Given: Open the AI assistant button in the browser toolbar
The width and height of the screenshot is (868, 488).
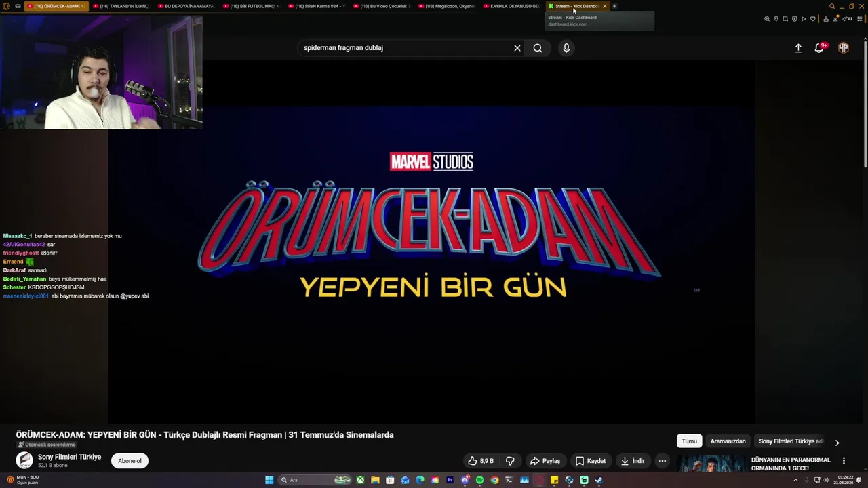Looking at the screenshot, I should click(x=847, y=19).
